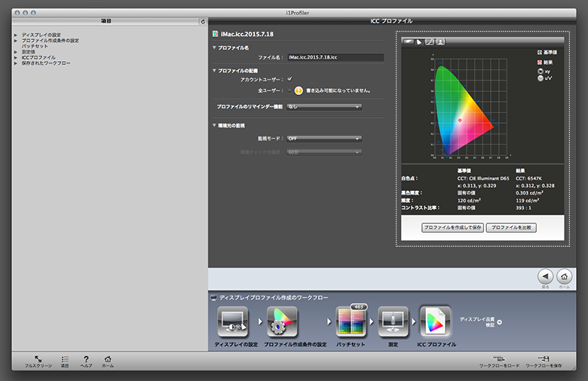
Task: Click the フルスクリーン icon in bottom toolbar
Action: coord(38,359)
